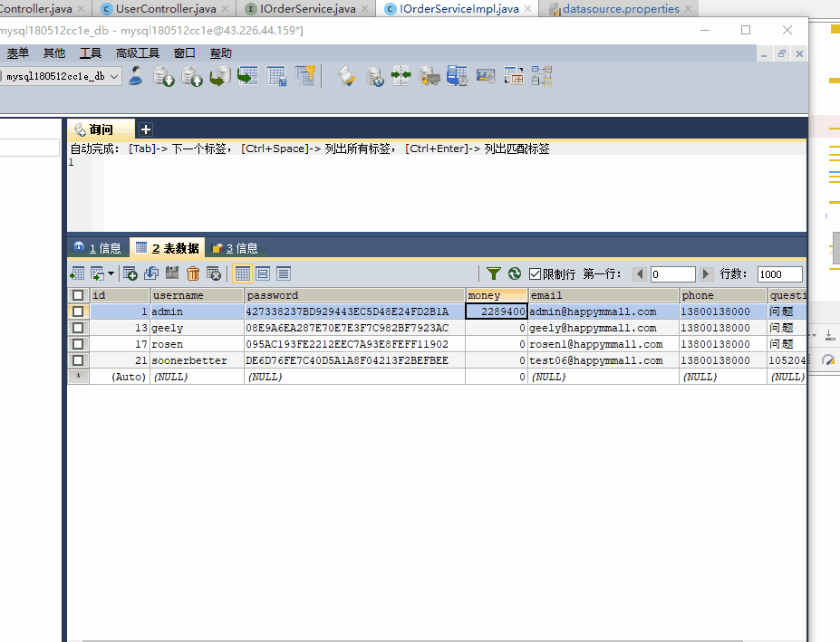
Task: Toggle the 限制行 checkbox
Action: click(536, 273)
